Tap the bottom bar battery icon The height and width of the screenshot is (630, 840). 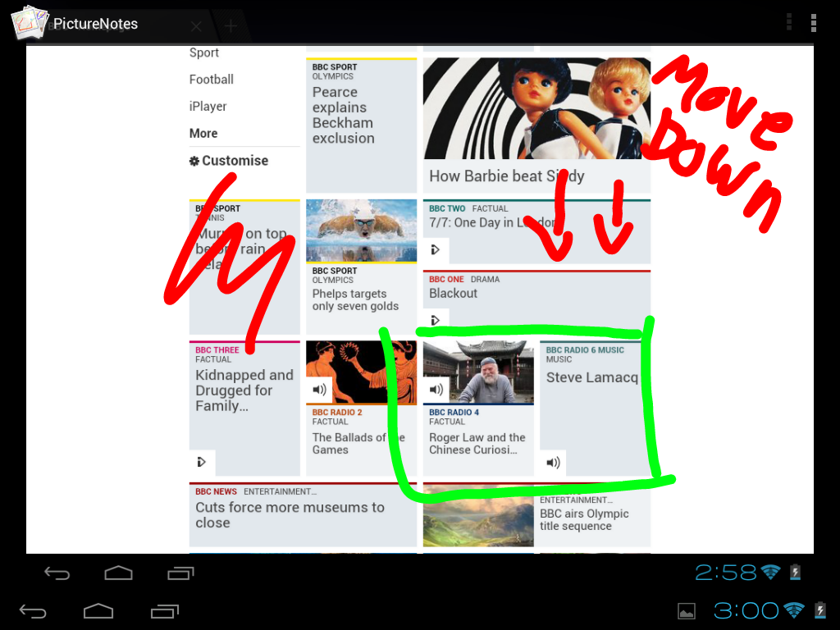pyautogui.click(x=819, y=610)
